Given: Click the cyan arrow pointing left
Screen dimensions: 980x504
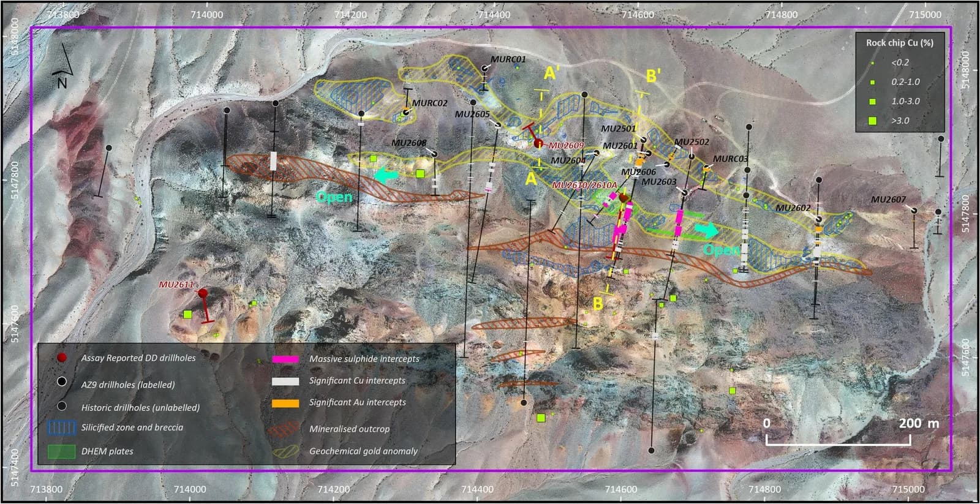Looking at the screenshot, I should pyautogui.click(x=385, y=175).
